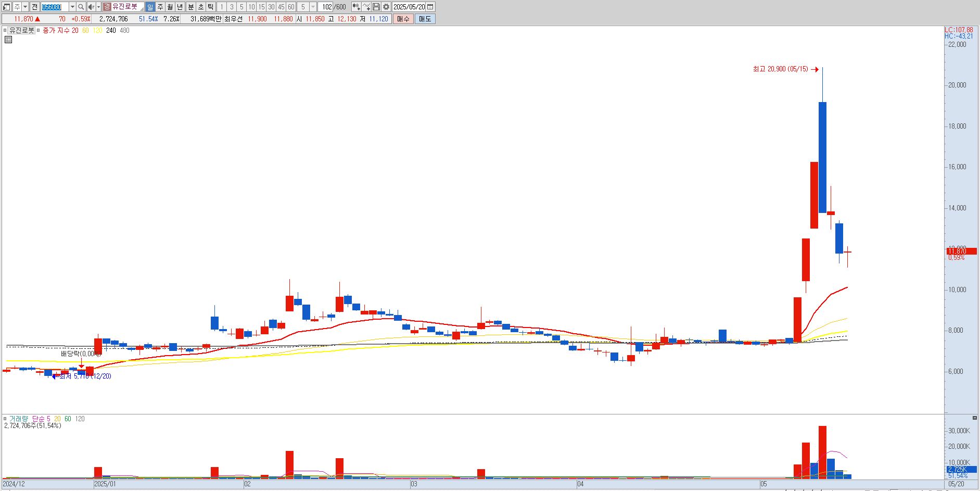Choose the 10 interval button
980x491 pixels.
pyautogui.click(x=251, y=7)
